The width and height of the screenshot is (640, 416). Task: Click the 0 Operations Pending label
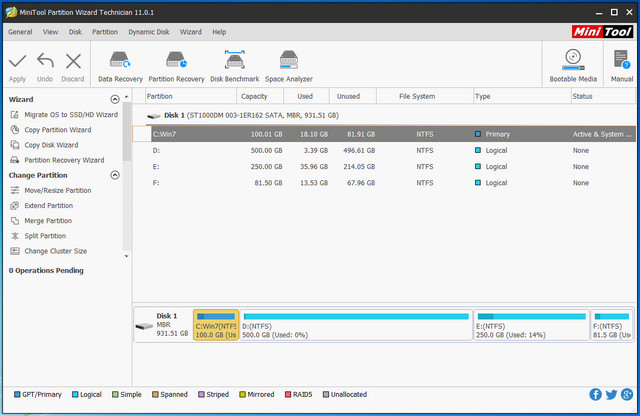(x=46, y=270)
